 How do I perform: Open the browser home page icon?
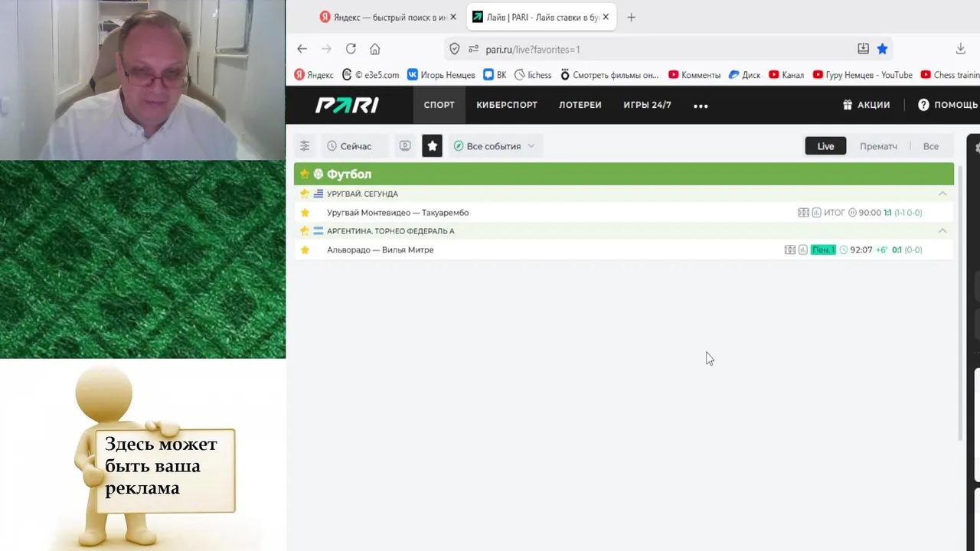click(x=375, y=49)
